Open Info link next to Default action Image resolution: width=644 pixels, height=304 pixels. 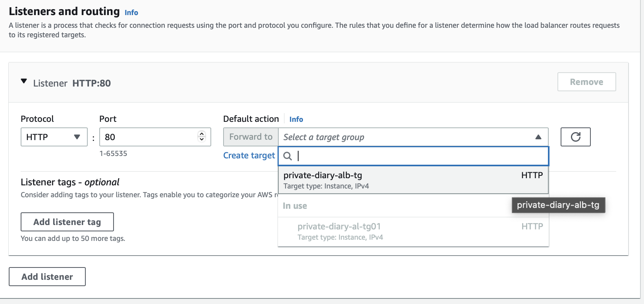click(x=296, y=119)
